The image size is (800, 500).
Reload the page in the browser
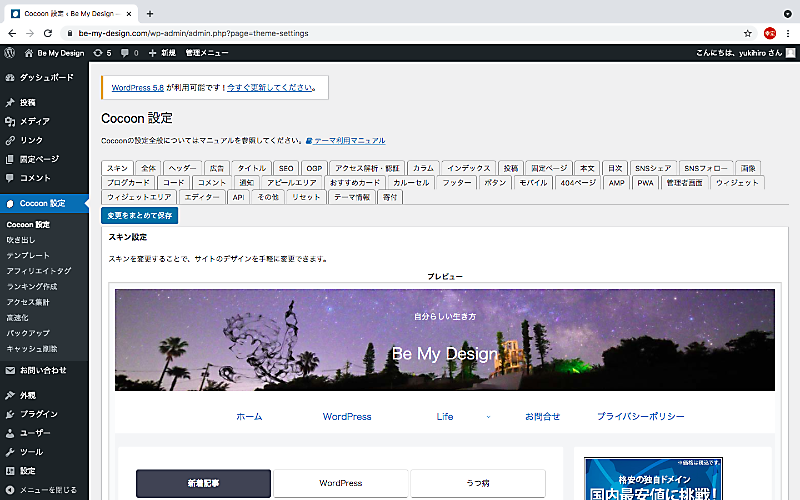click(49, 33)
